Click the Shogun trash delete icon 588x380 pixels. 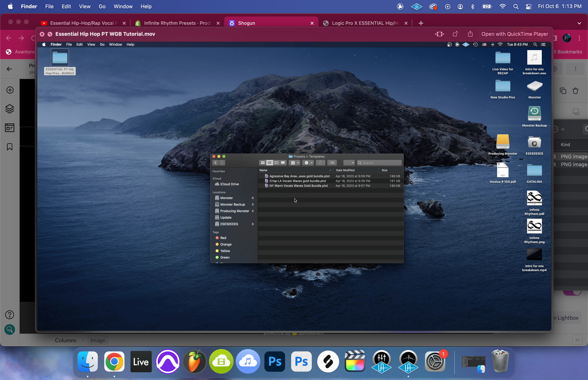(x=575, y=91)
